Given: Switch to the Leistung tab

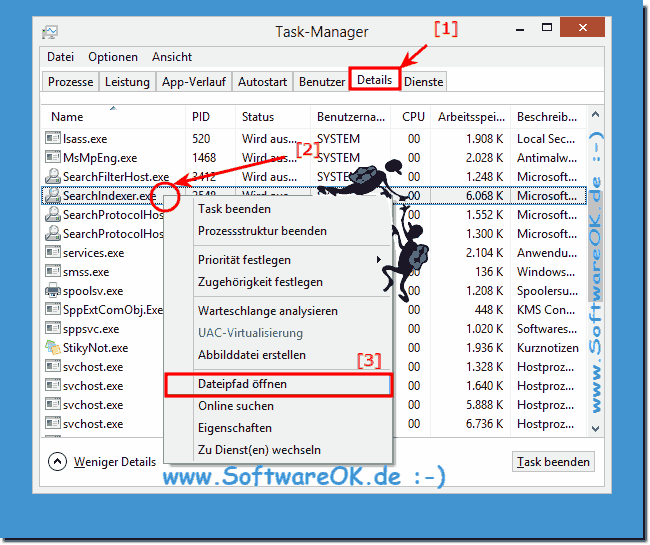Looking at the screenshot, I should pyautogui.click(x=127, y=82).
